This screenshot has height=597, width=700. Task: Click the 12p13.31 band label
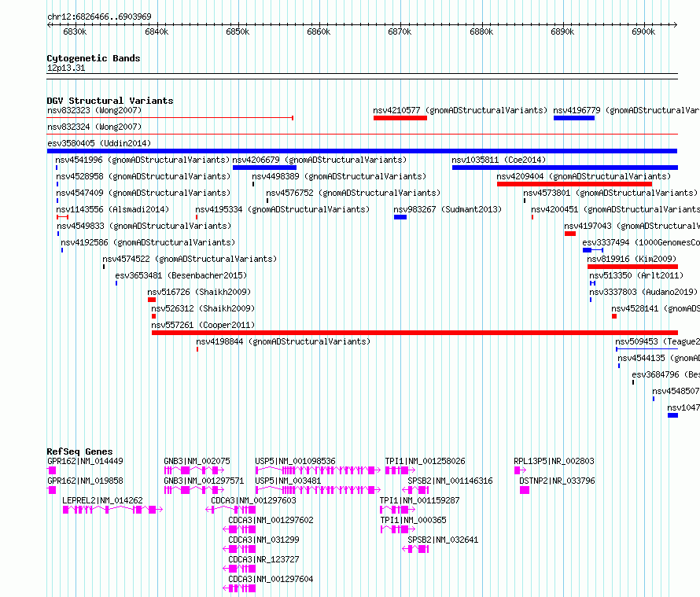pyautogui.click(x=65, y=68)
